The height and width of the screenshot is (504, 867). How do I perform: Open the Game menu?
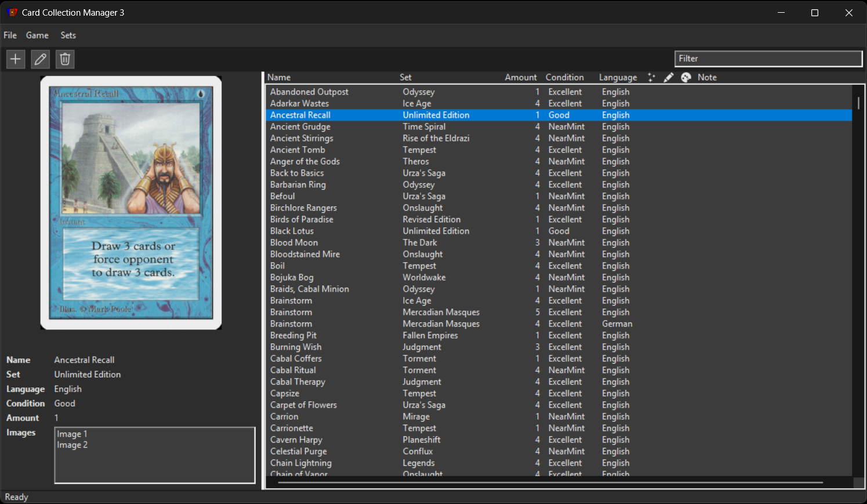pyautogui.click(x=37, y=35)
